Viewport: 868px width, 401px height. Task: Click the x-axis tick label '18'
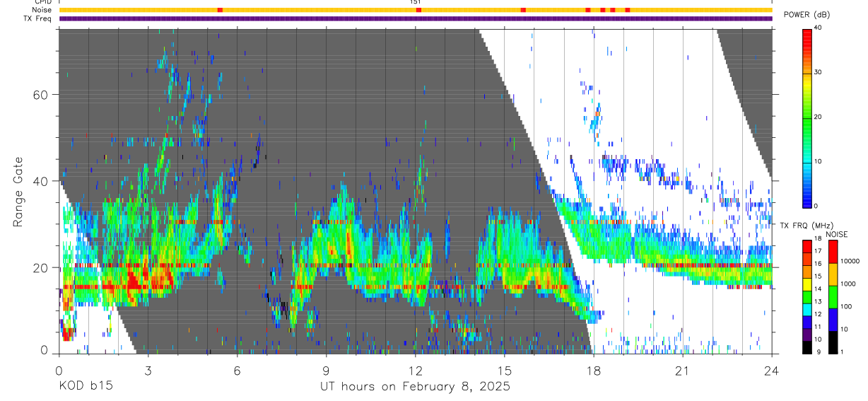point(593,371)
